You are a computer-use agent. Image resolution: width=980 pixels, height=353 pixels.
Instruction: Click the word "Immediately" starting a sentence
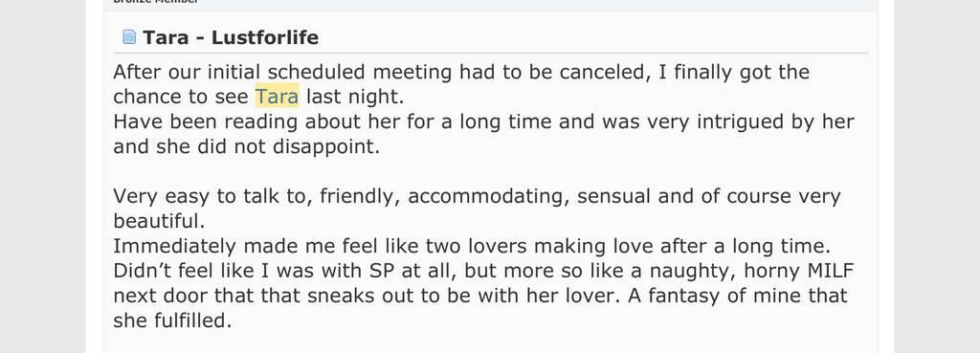[x=174, y=246]
